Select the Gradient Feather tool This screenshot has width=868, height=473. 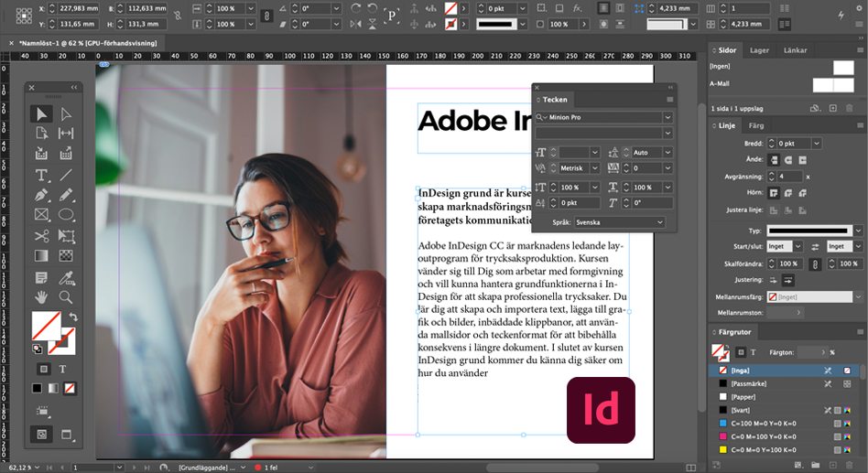(x=66, y=255)
